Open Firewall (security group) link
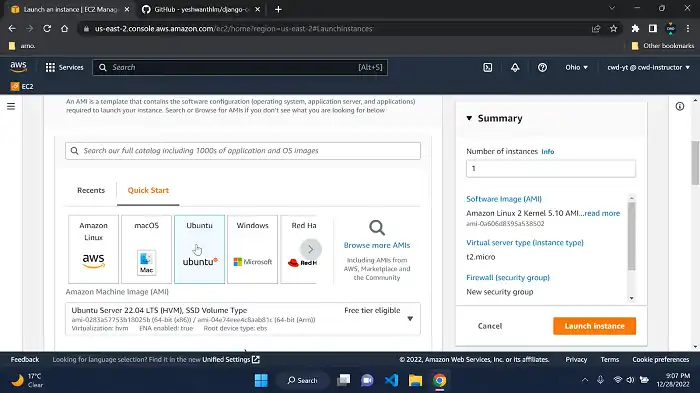 (508, 278)
